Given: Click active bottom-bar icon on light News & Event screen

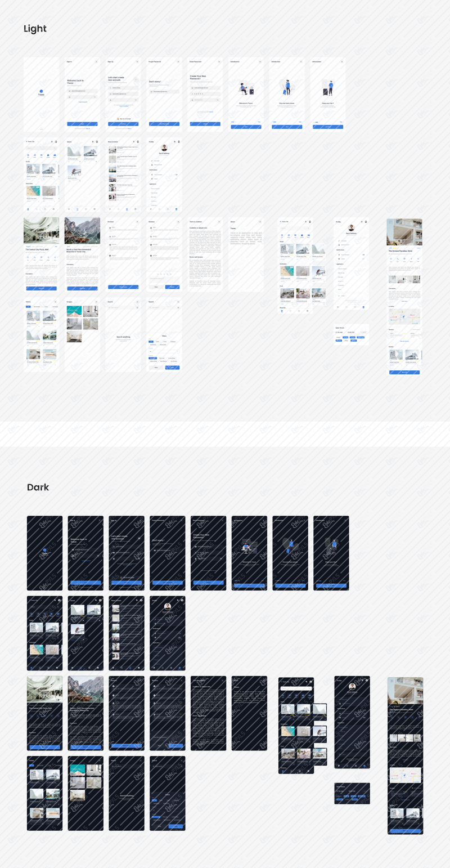Looking at the screenshot, I should [127, 209].
